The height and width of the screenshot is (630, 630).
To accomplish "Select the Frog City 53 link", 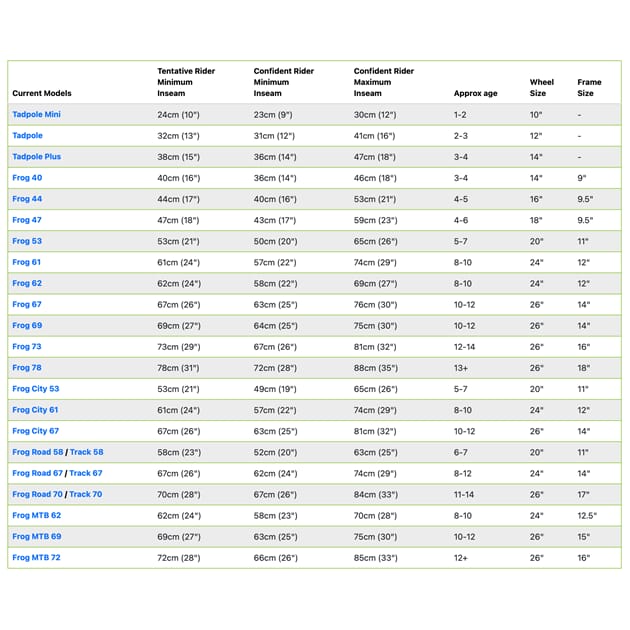I will pos(35,389).
